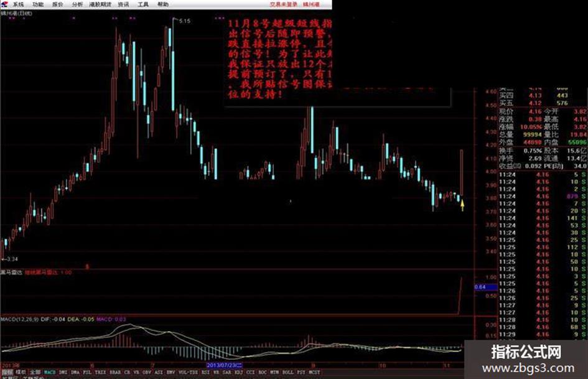This screenshot has height=379, width=588.
Task: Switch to the VOL-TDX indicator tab
Action: [x=188, y=372]
